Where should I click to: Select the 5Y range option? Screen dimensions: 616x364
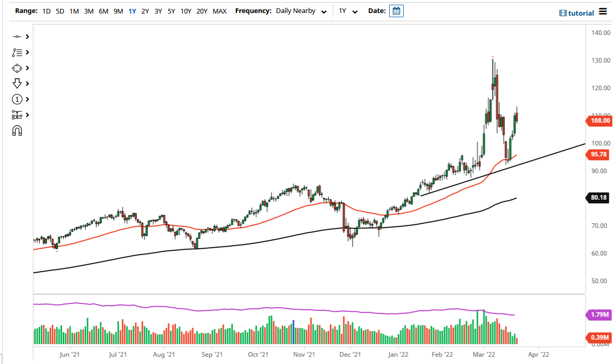(x=172, y=10)
